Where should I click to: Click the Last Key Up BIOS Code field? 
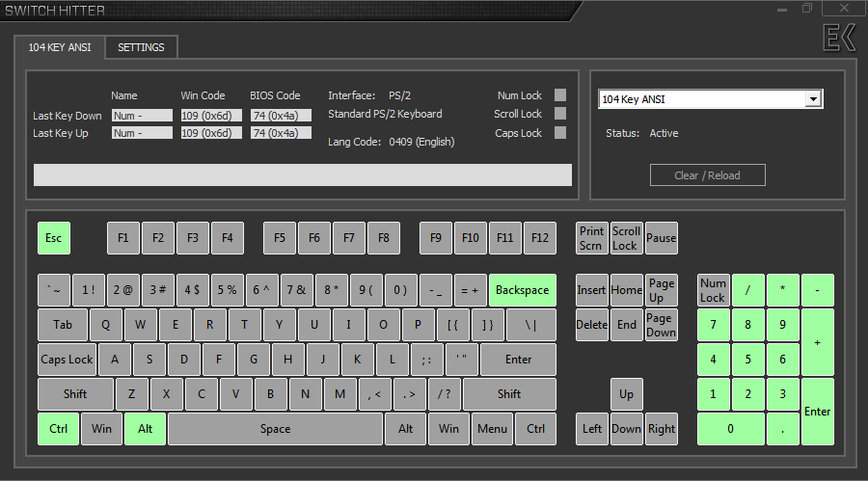pos(281,133)
